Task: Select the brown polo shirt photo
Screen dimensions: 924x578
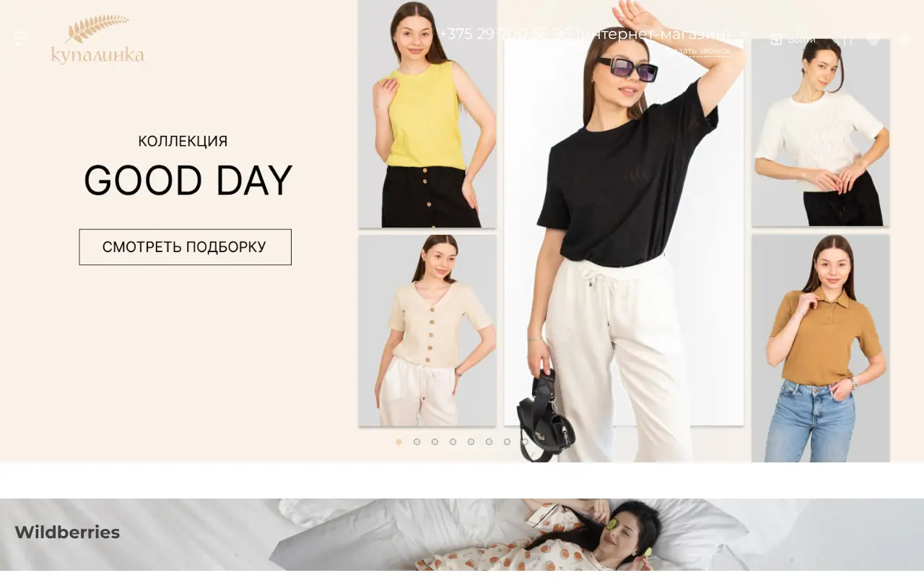Action: point(821,348)
